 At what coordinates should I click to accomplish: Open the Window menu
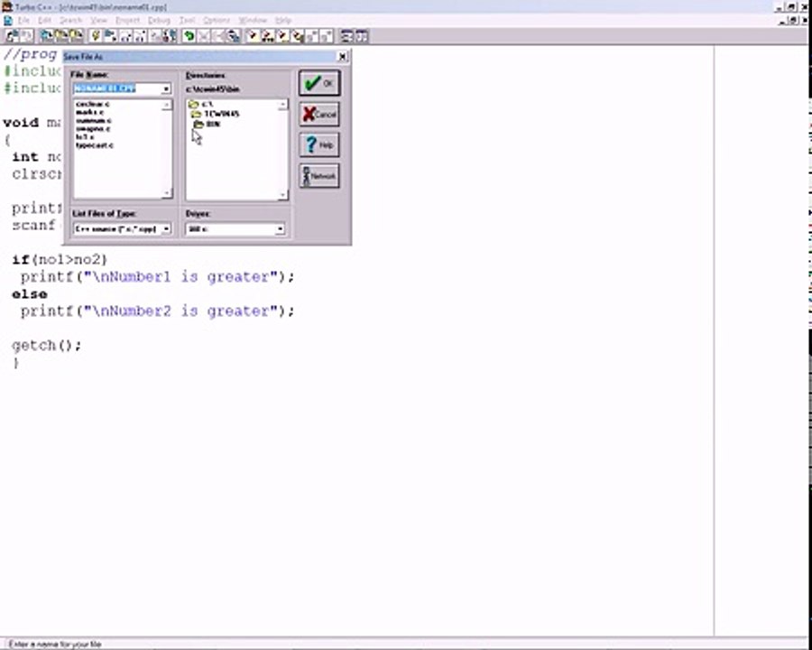click(253, 20)
